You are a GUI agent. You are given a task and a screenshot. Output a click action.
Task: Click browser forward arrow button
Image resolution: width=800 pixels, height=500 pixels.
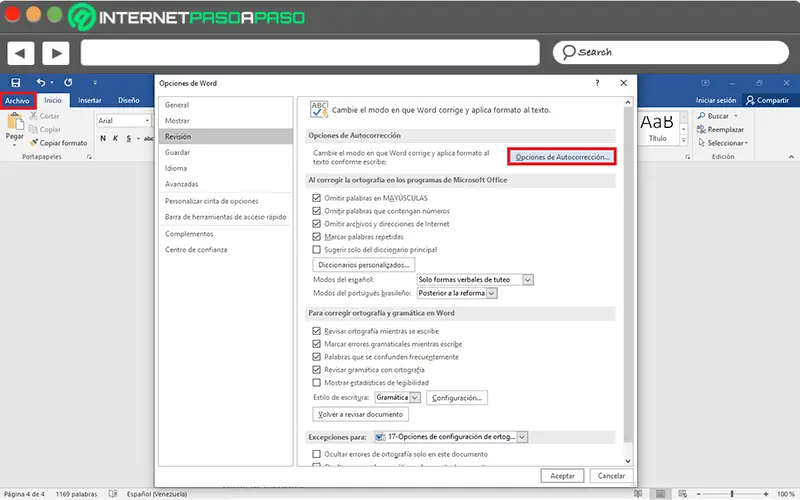coord(56,53)
